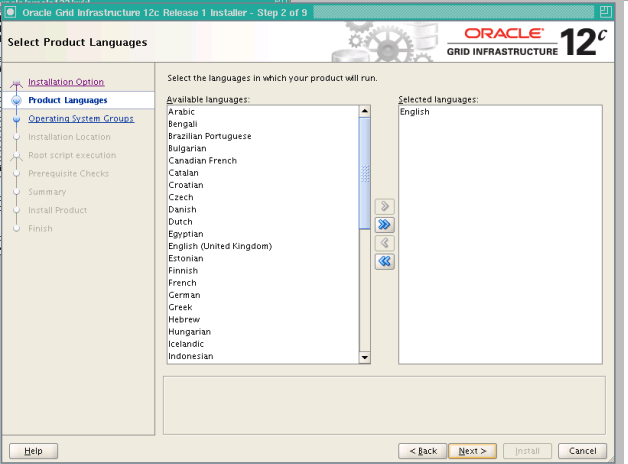Viewport: 628px width, 464px height.
Task: Click the add-all double right arrow button
Action: coord(384,225)
